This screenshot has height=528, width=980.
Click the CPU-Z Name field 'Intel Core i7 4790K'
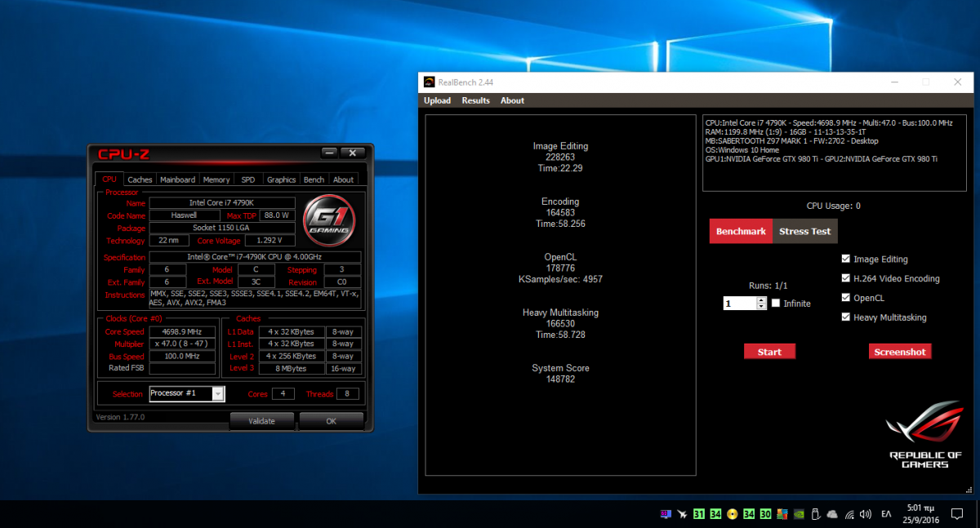pyautogui.click(x=222, y=202)
